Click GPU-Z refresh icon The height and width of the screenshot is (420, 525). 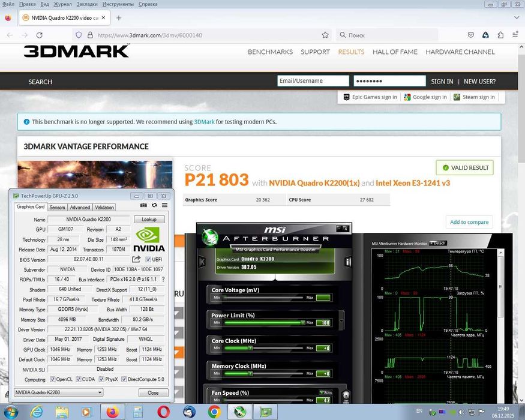pyautogui.click(x=154, y=205)
